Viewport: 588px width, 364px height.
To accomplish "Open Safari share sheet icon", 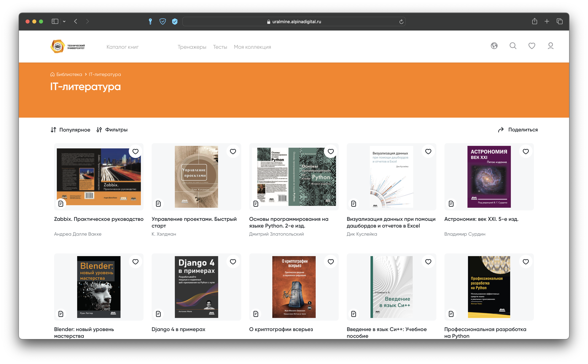I will click(x=535, y=21).
